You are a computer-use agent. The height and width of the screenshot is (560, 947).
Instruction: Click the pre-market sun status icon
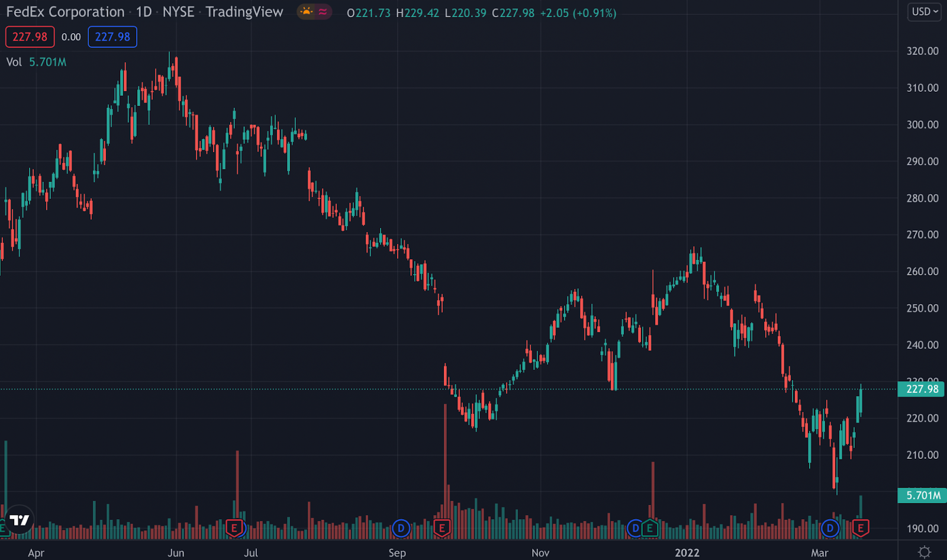tap(306, 12)
